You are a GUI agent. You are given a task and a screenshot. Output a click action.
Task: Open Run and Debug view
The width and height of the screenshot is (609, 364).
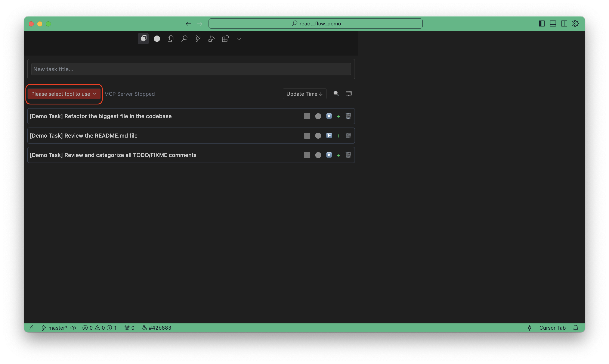coord(211,39)
